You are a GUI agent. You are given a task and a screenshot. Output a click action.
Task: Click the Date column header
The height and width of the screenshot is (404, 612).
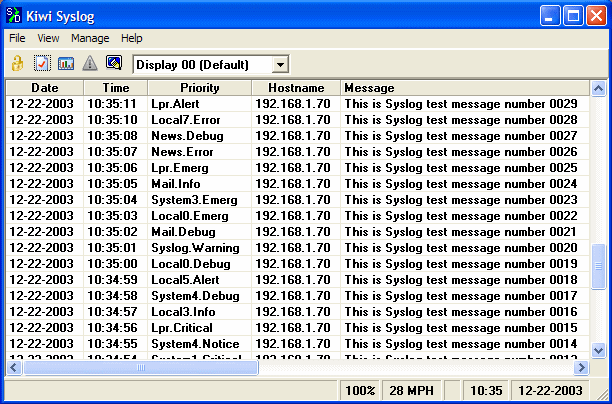coord(45,88)
